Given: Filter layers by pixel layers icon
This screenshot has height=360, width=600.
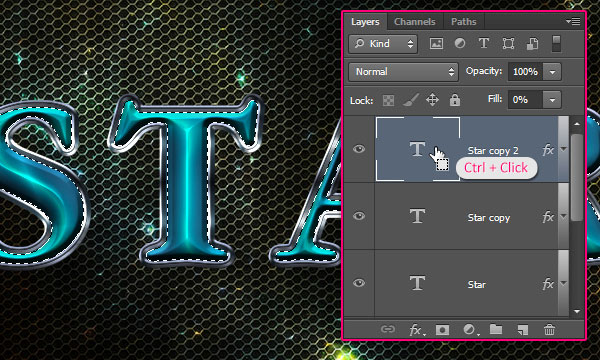Looking at the screenshot, I should [x=436, y=44].
